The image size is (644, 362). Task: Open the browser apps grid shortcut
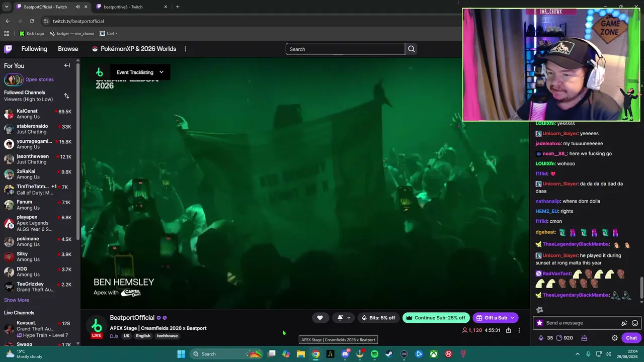7,34
